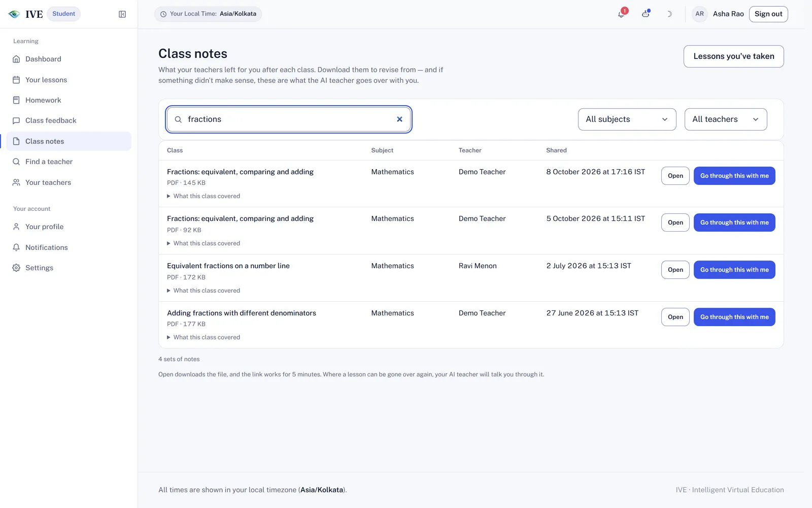Image resolution: width=812 pixels, height=508 pixels.
Task: Click the search magnifier icon
Action: (x=178, y=119)
